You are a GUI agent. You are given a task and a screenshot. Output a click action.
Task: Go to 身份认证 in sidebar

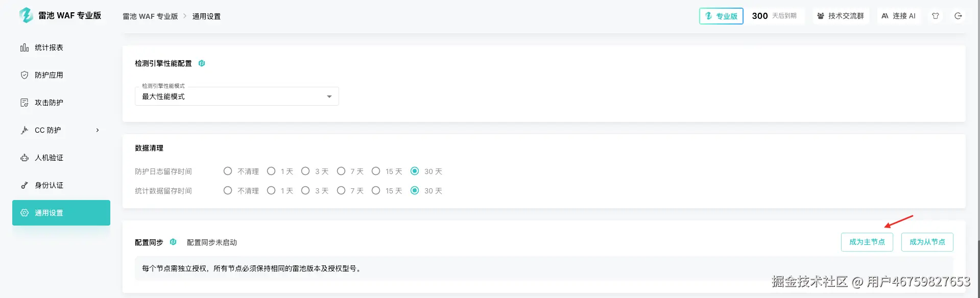(x=49, y=185)
